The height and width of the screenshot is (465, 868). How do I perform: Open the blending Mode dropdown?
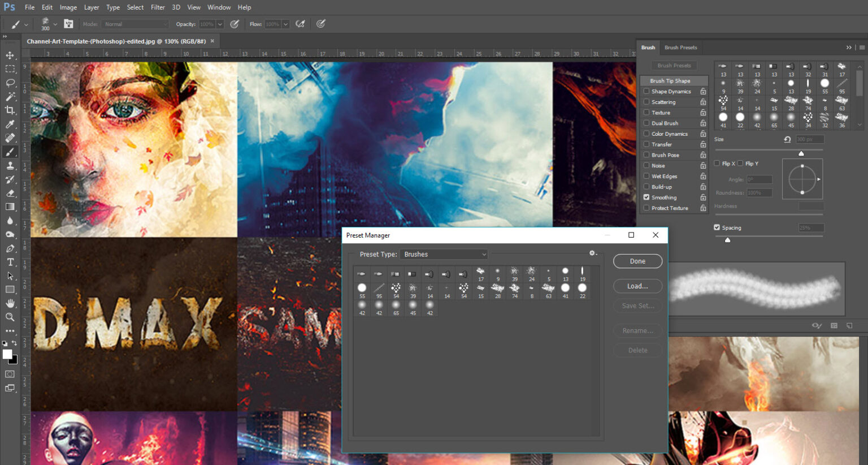point(136,24)
